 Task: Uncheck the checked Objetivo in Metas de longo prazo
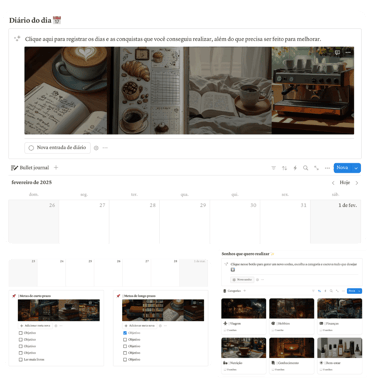click(x=125, y=333)
